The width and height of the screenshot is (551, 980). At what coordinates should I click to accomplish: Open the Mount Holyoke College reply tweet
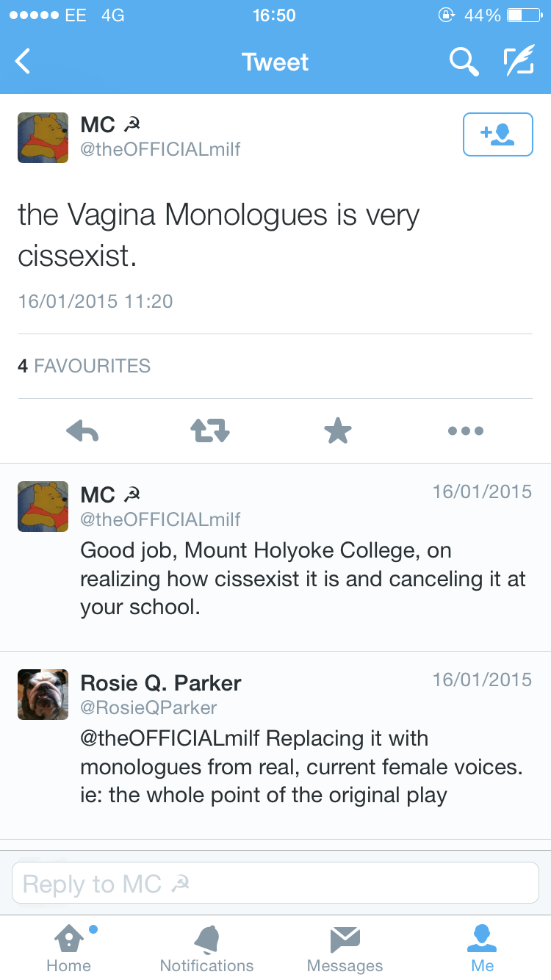303,579
